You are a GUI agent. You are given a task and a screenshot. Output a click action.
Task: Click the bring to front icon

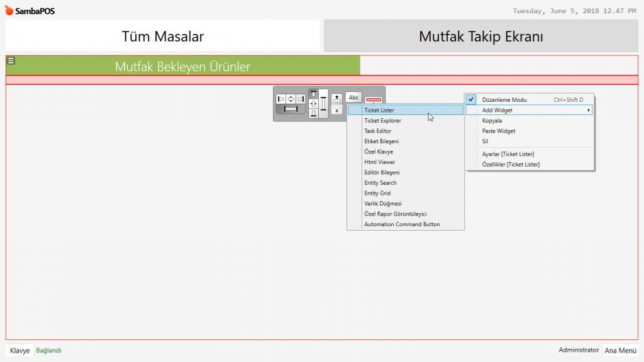tap(336, 98)
